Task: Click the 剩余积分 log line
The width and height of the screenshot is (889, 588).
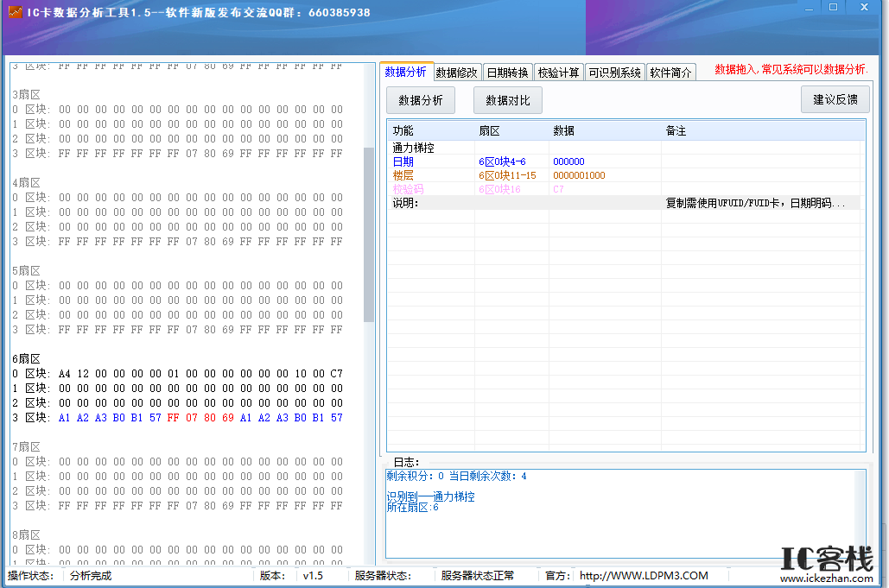Action: [456, 476]
